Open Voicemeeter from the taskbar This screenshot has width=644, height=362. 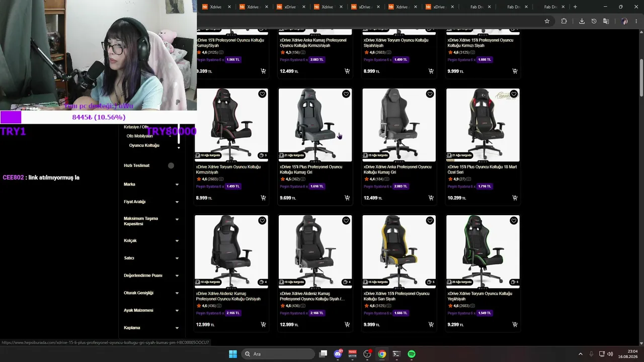353,354
